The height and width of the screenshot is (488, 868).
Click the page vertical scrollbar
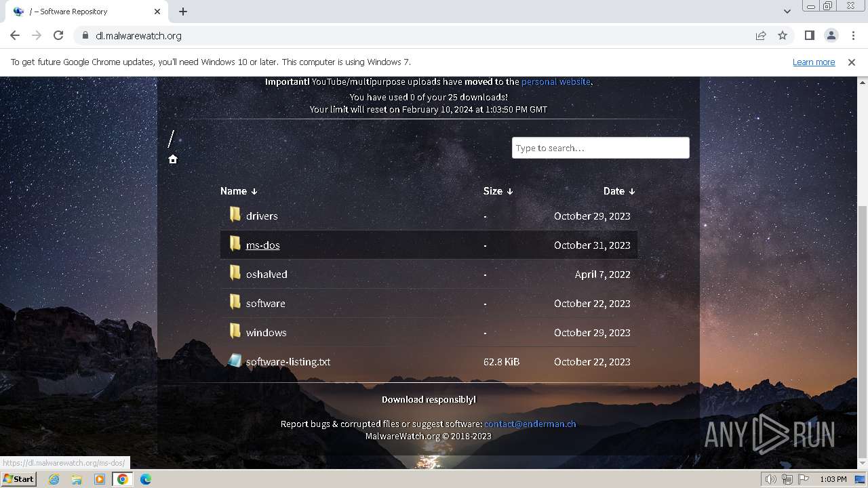[x=862, y=332]
